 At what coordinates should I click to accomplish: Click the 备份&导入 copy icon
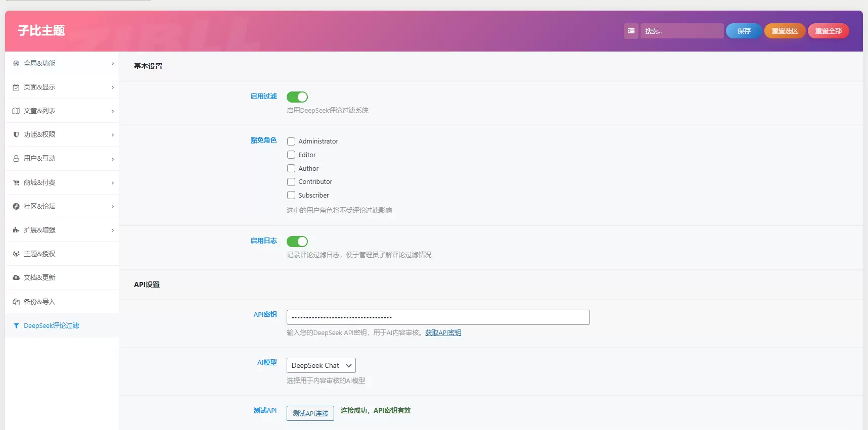pyautogui.click(x=16, y=302)
